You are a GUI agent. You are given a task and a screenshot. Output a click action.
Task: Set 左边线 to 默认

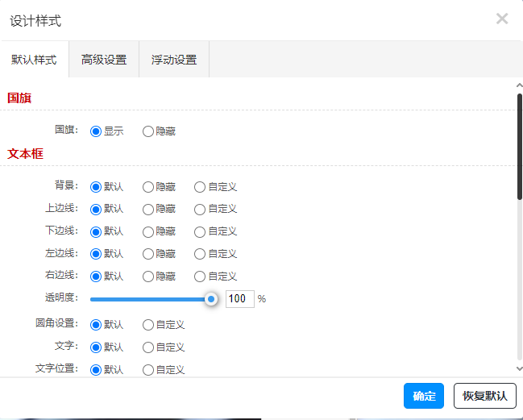(96, 254)
